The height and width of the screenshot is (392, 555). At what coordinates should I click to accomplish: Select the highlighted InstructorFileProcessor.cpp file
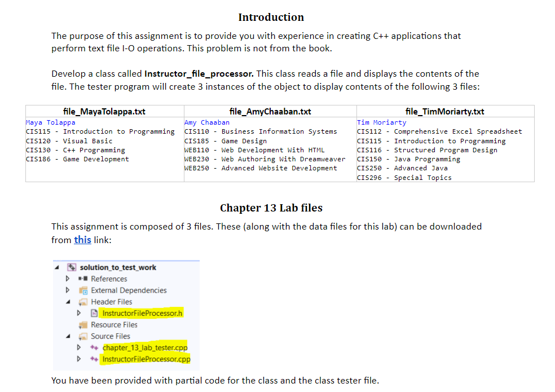[146, 358]
